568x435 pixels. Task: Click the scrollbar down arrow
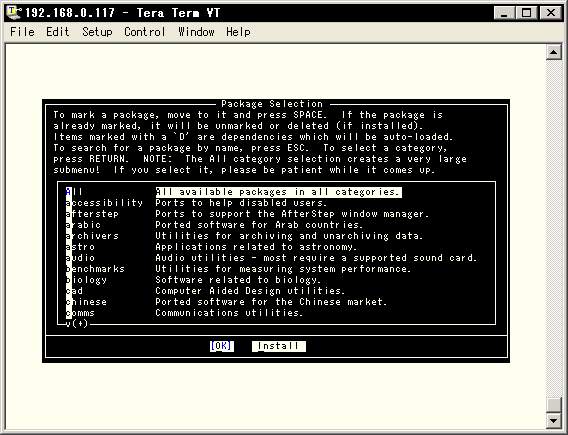tap(554, 421)
